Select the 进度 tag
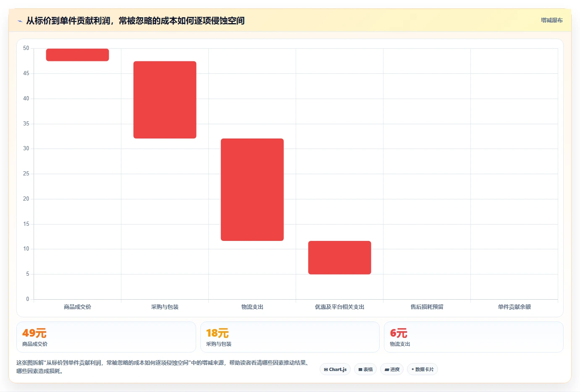The height and width of the screenshot is (392, 580). 392,369
